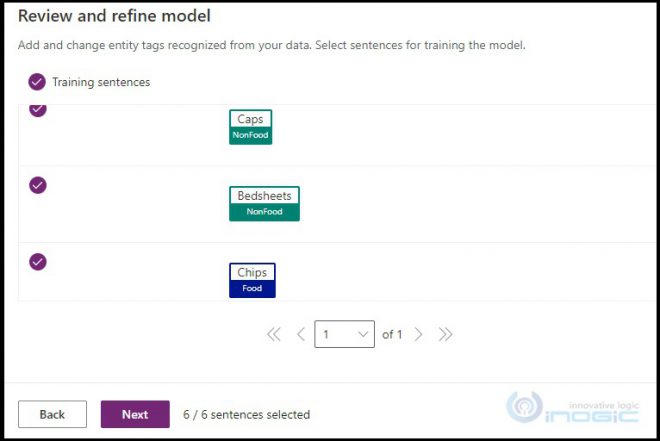Click the 6 / 6 sentences selected text

pyautogui.click(x=246, y=414)
